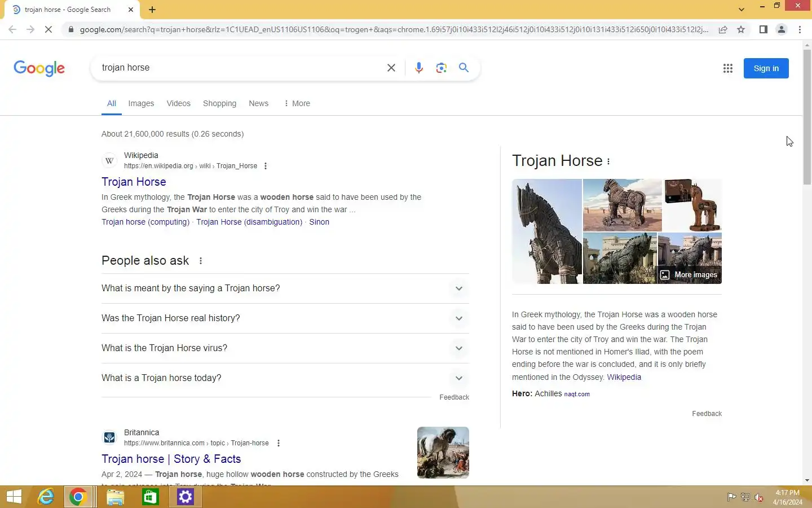Screen dimensions: 812x508
Task: Open the large Trojan horse statue image
Action: click(547, 231)
